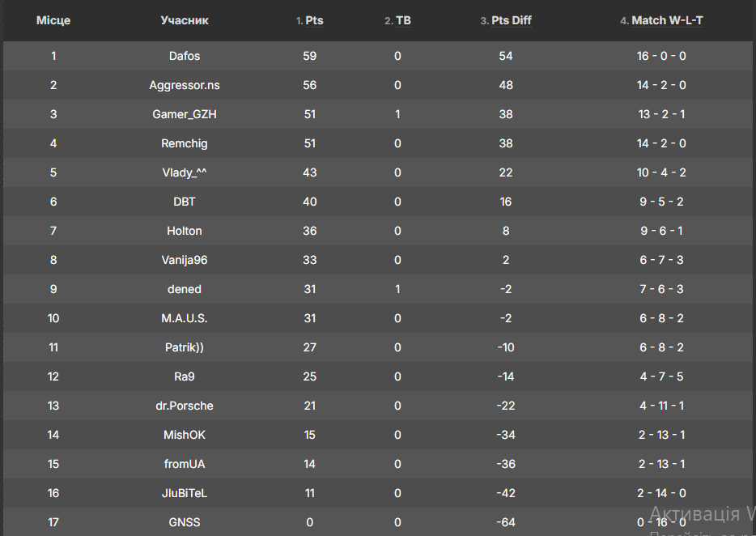Click participant name Remchig
This screenshot has width=756, height=536.
(x=185, y=144)
